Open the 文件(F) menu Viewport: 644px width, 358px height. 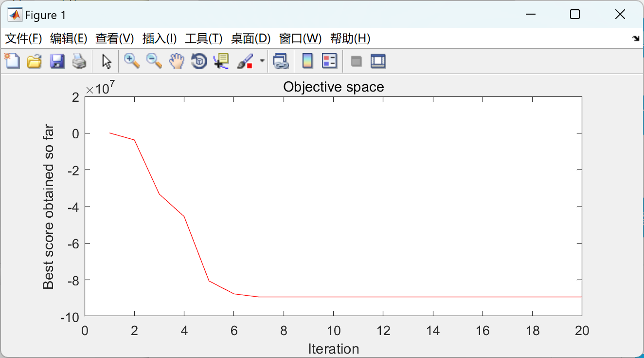pyautogui.click(x=23, y=38)
